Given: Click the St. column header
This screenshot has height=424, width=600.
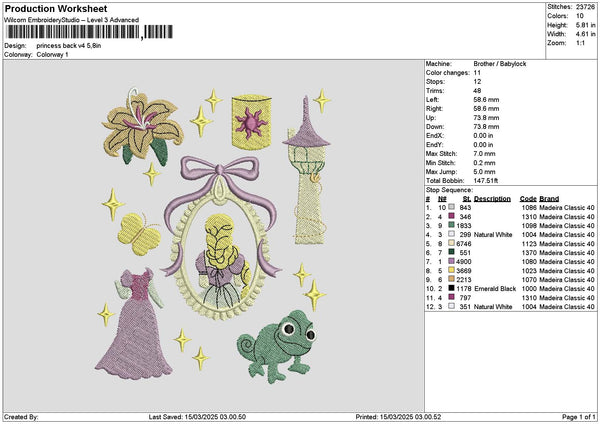Looking at the screenshot, I should (x=467, y=199).
